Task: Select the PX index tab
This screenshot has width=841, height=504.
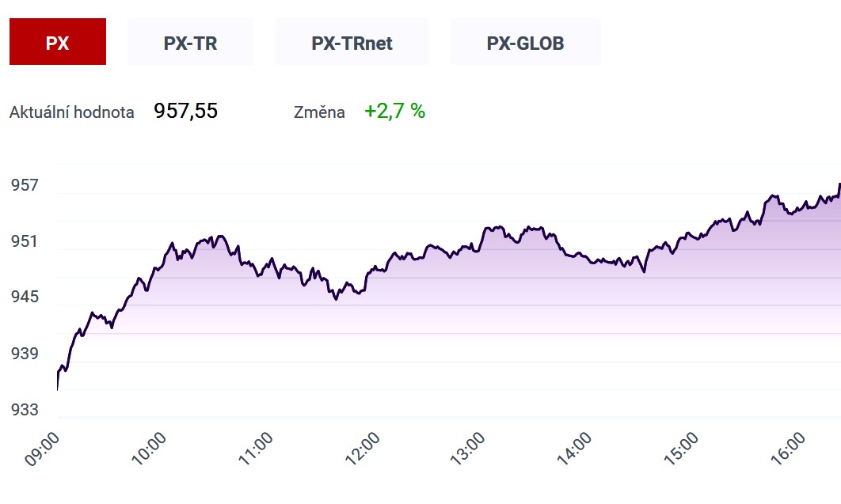Action: [57, 42]
